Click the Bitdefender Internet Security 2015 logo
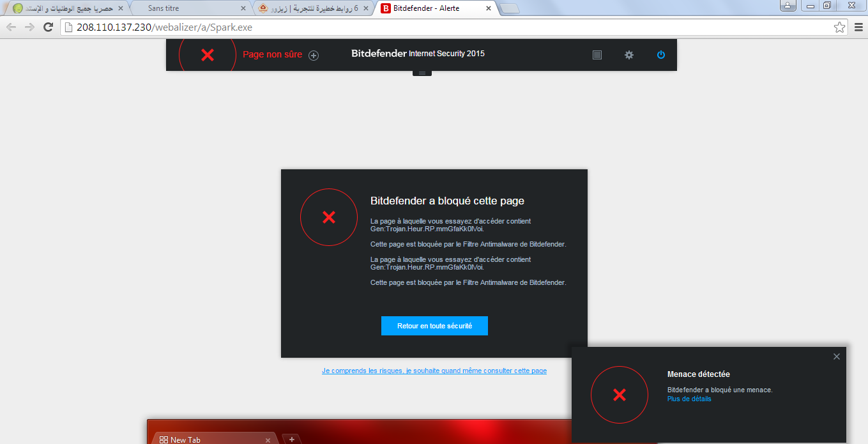 418,54
